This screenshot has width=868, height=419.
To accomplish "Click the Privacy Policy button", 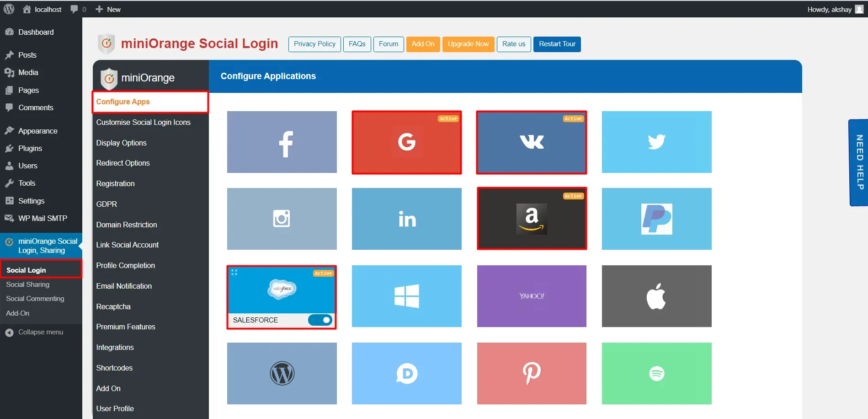I will (x=314, y=44).
